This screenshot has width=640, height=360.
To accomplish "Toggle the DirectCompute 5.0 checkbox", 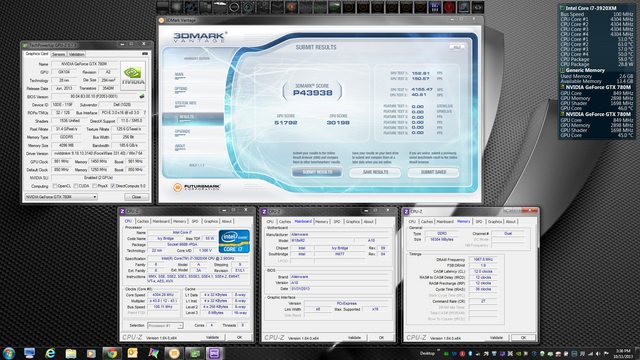I will 113,186.
